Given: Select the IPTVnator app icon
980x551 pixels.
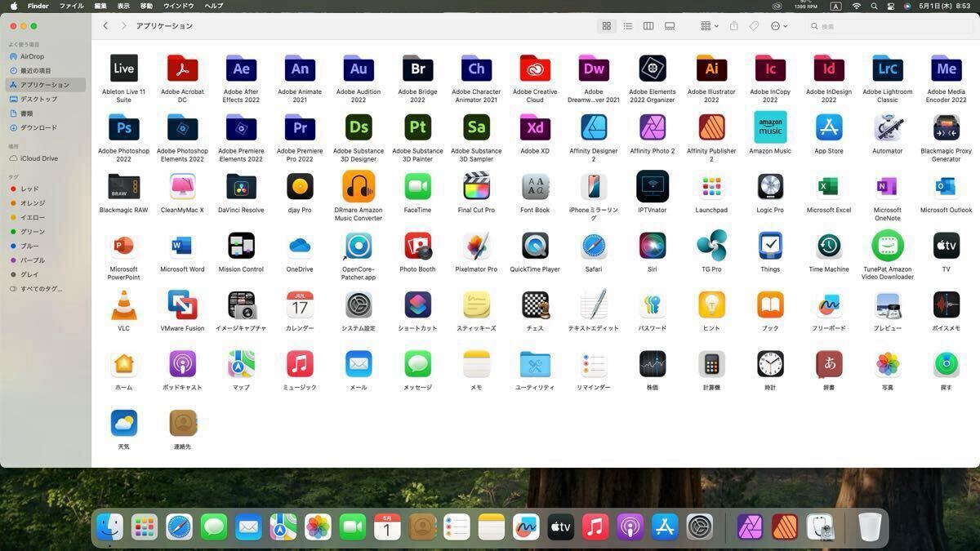Looking at the screenshot, I should coord(653,187).
